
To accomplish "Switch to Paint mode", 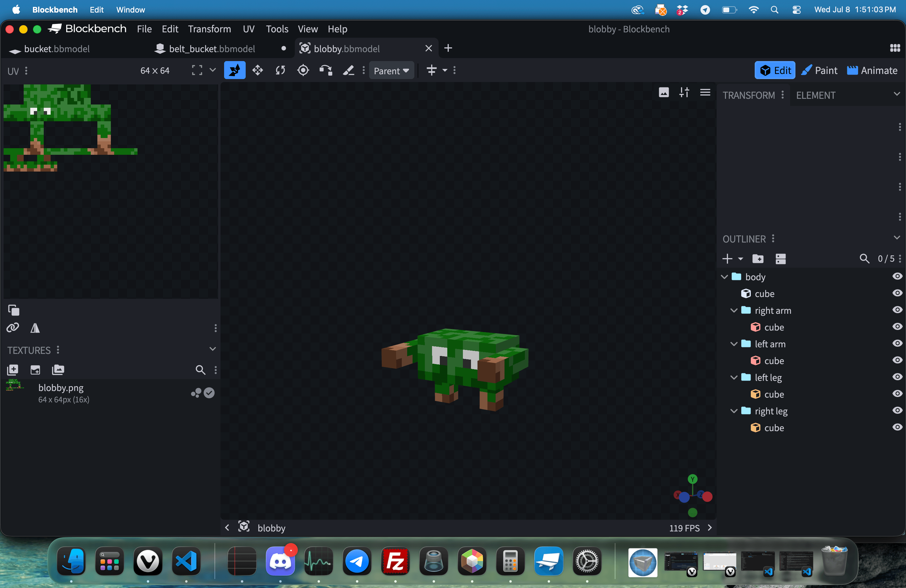I will 819,70.
